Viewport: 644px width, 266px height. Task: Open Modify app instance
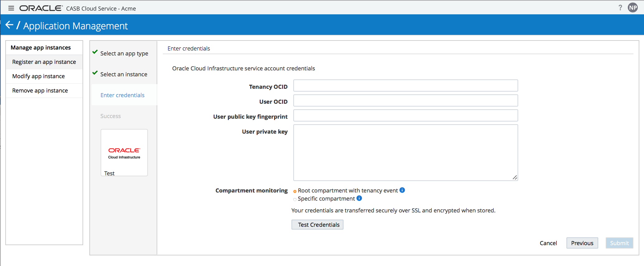(x=38, y=76)
